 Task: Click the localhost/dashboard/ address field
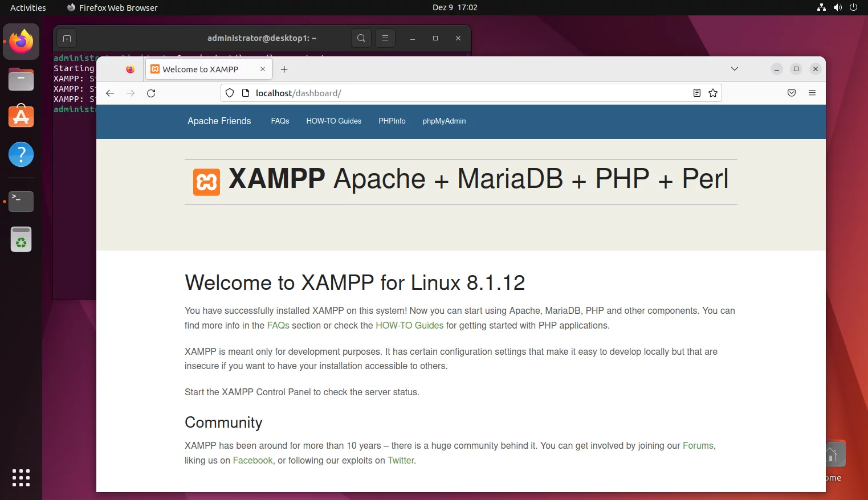(x=471, y=93)
